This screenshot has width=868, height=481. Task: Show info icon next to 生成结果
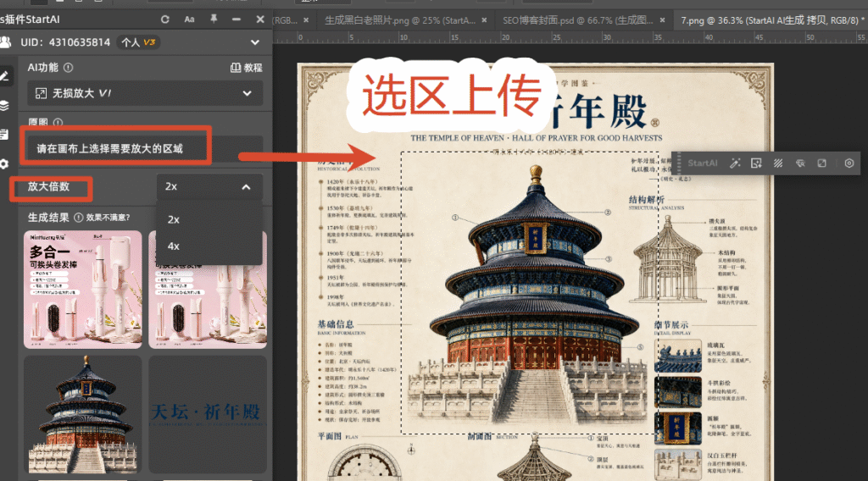pos(79,218)
